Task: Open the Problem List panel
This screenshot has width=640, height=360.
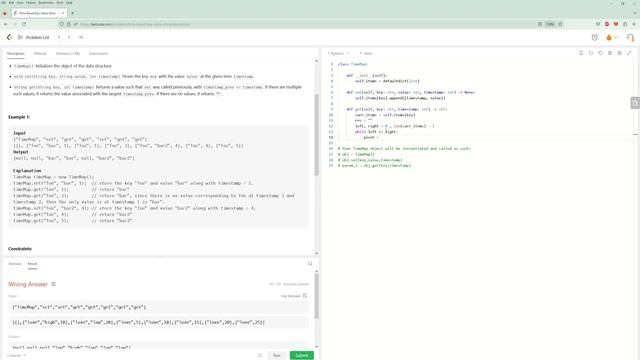Action: (33, 37)
